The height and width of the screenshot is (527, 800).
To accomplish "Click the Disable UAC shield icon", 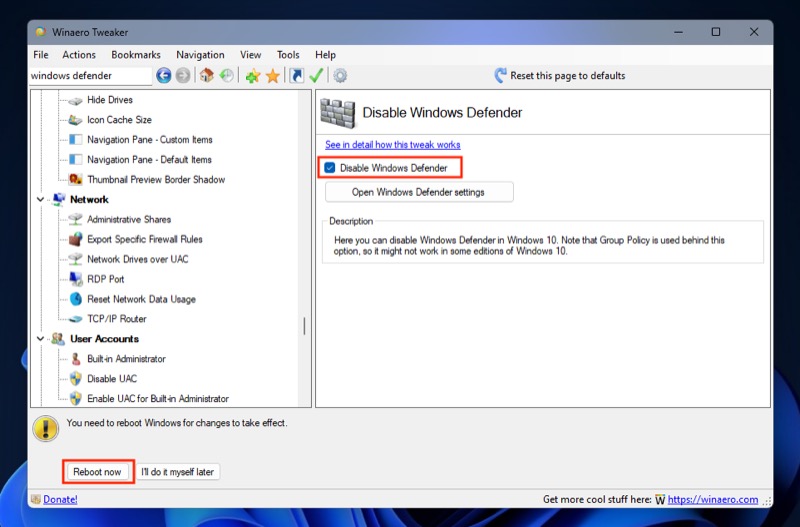I will point(76,379).
